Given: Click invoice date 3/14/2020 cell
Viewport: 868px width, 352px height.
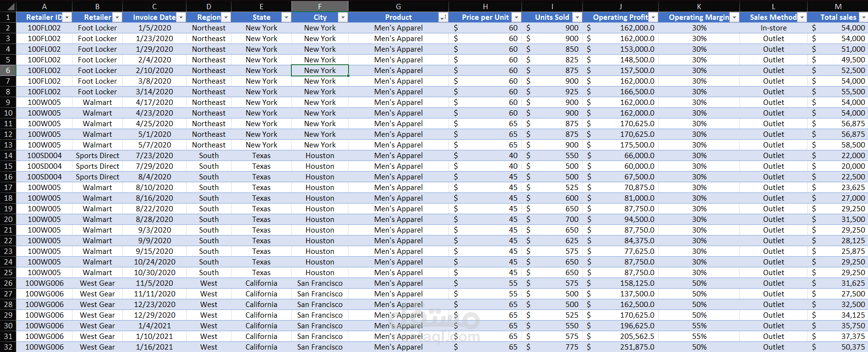Looking at the screenshot, I should coord(155,91).
